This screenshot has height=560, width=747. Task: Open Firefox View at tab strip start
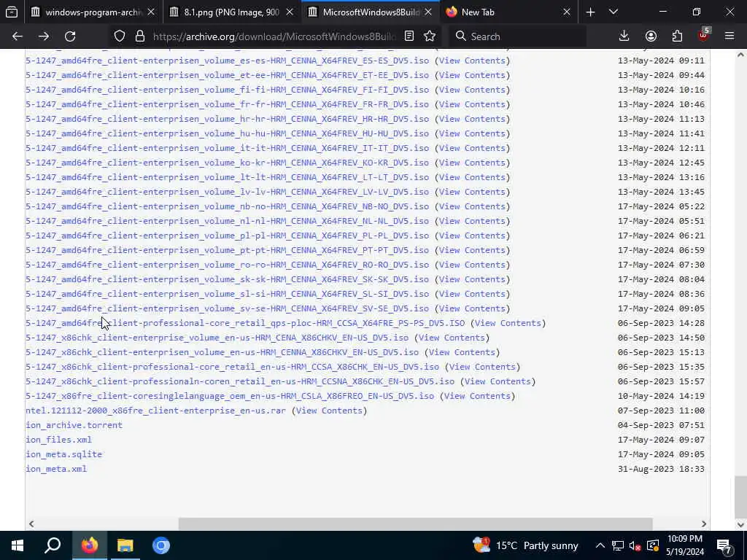point(12,12)
